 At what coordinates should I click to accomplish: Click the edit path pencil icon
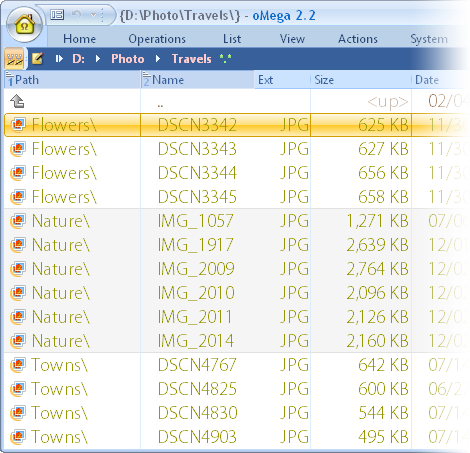pos(37,59)
